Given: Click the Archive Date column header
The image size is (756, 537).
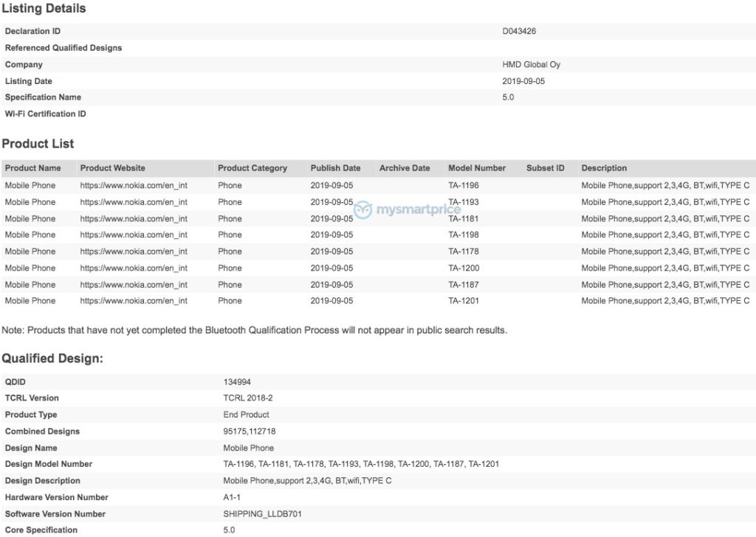Looking at the screenshot, I should 404,168.
